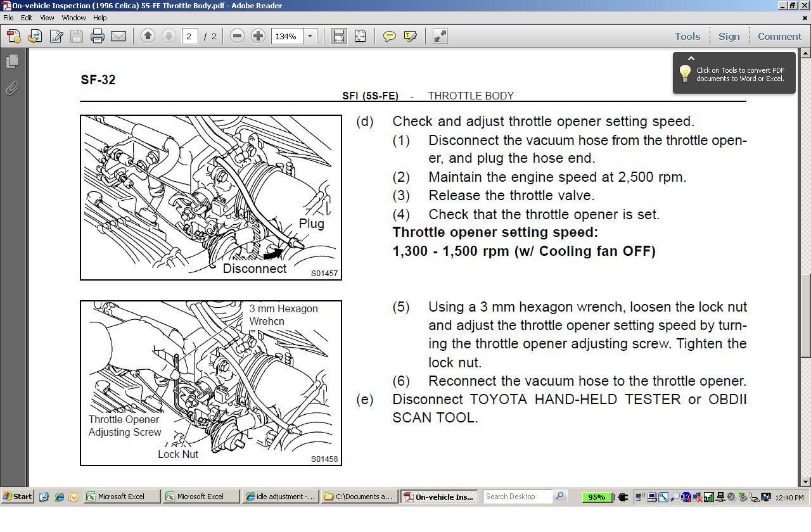
Task: Open the File menu
Action: [x=8, y=18]
